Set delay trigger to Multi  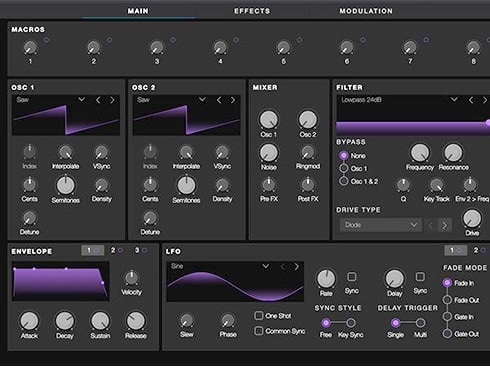point(420,322)
